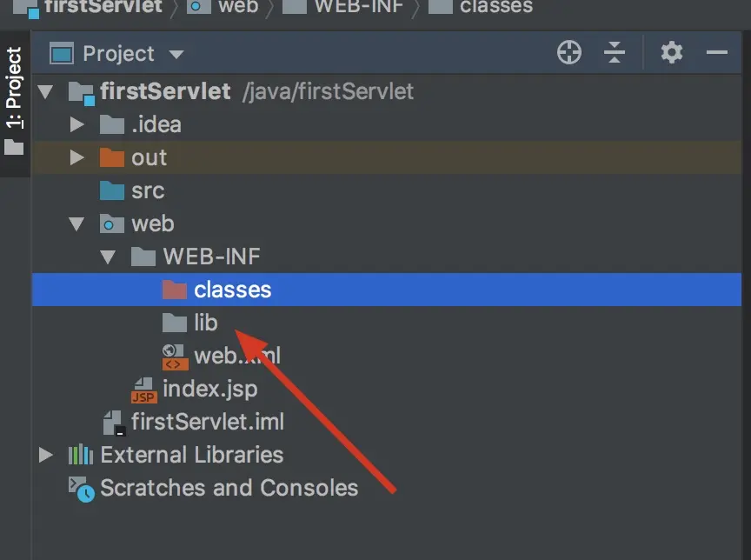
Task: Open the Project panel settings gear
Action: (x=671, y=53)
